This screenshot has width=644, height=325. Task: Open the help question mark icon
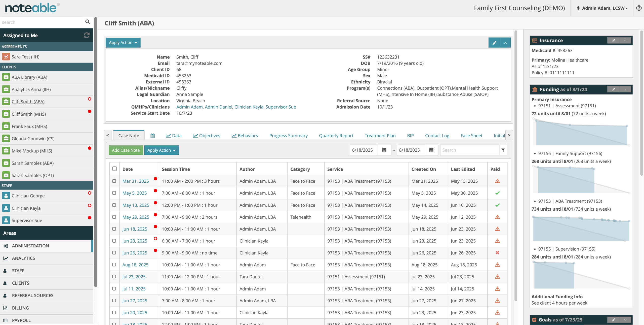(x=639, y=8)
